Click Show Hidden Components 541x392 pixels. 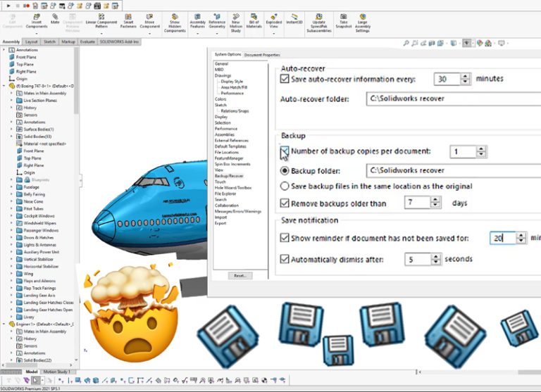pos(175,23)
